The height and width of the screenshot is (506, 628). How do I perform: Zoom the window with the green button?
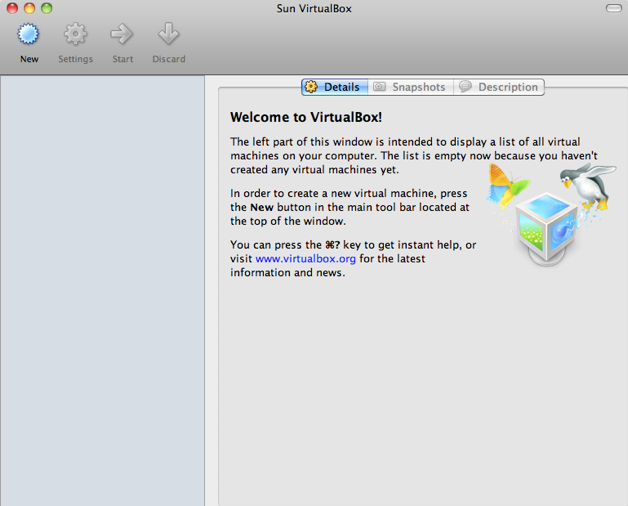click(x=46, y=8)
